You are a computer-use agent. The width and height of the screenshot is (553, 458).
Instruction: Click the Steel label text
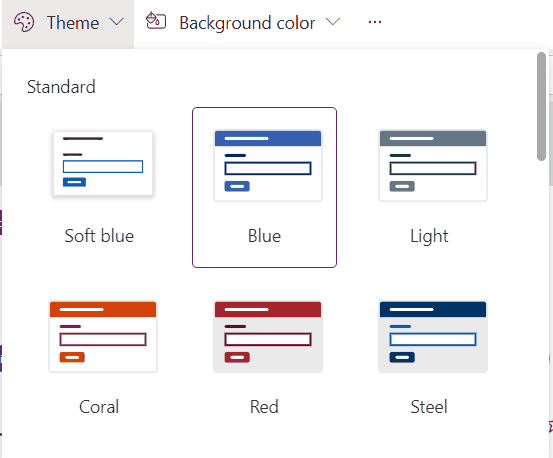(429, 407)
